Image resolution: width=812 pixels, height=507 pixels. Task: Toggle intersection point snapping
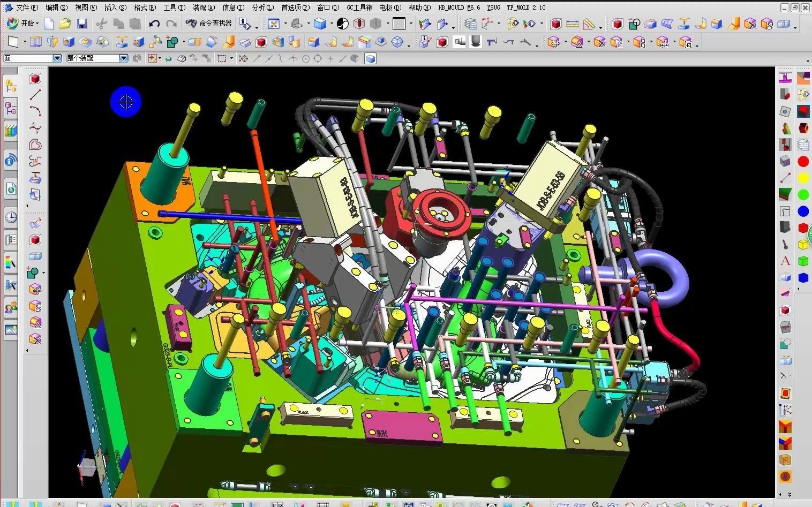tap(293, 58)
